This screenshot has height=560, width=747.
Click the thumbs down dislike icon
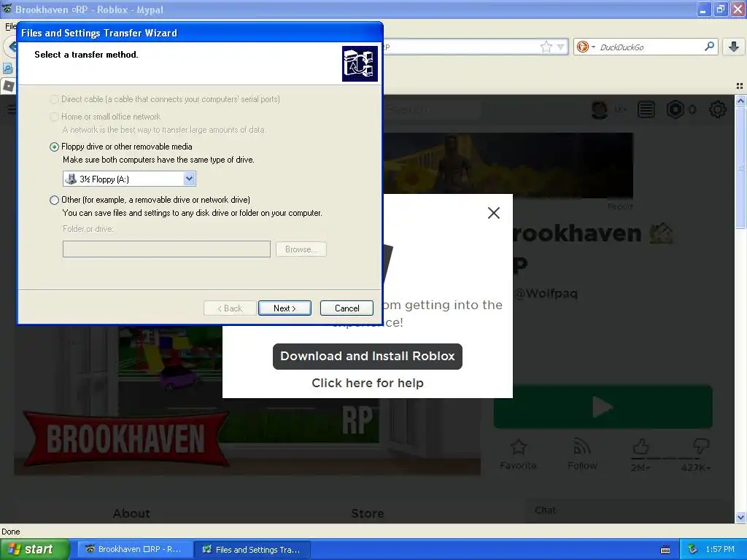[701, 447]
